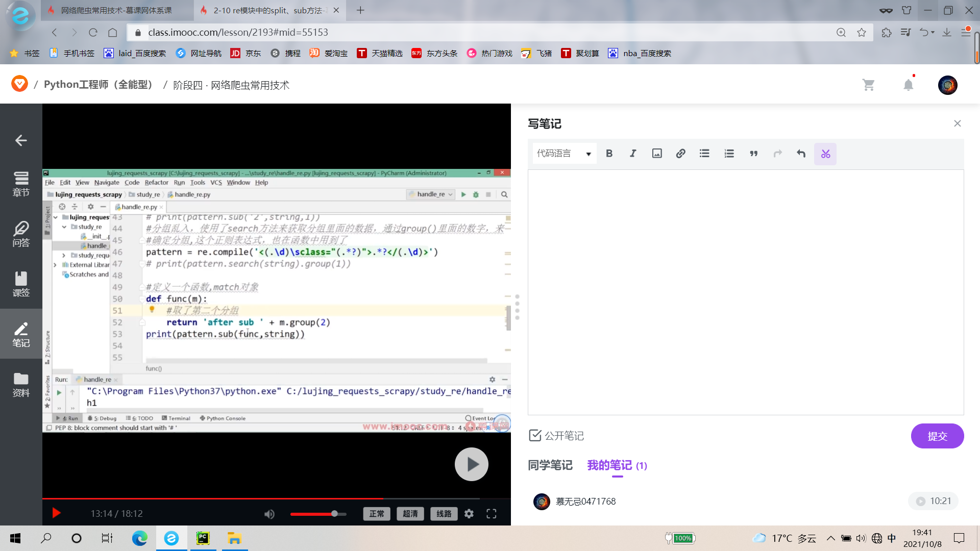980x551 pixels.
Task: Click page zoom magnifier icon
Action: (841, 32)
